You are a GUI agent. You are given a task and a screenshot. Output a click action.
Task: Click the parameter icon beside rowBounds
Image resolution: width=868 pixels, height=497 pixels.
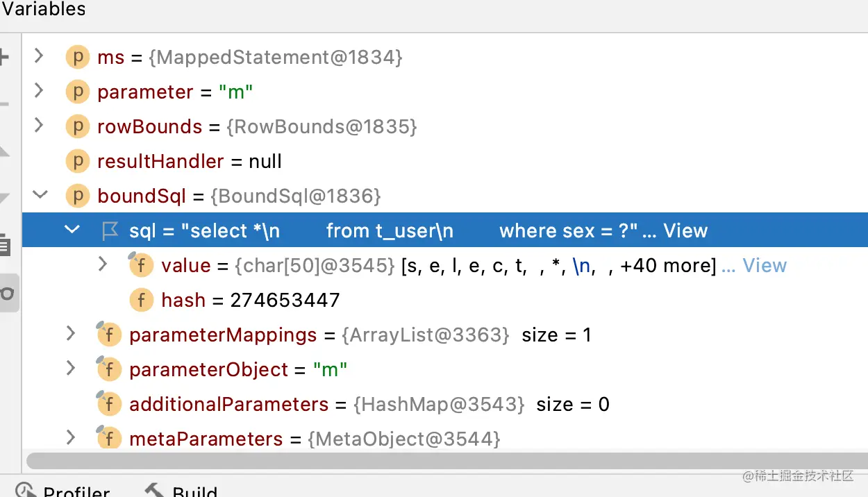point(78,126)
